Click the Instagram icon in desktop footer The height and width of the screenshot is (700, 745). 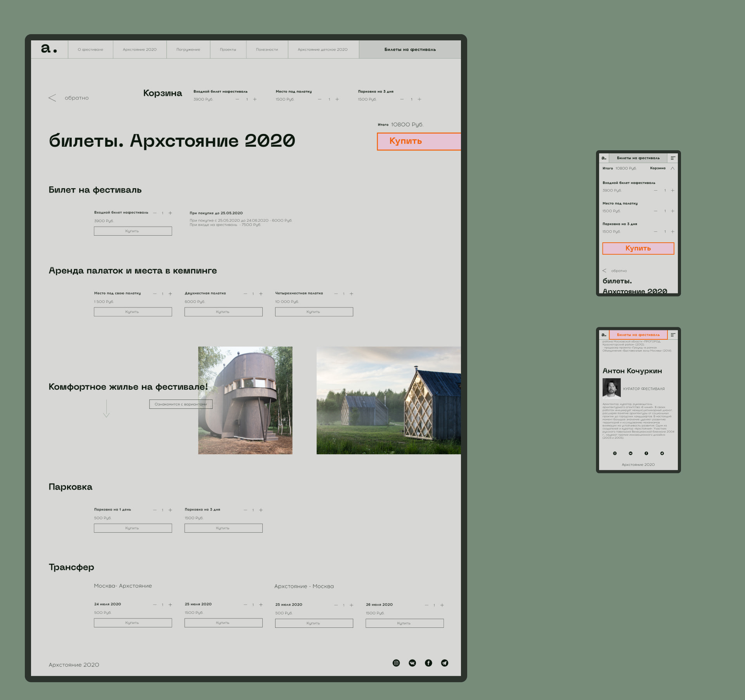(x=396, y=663)
